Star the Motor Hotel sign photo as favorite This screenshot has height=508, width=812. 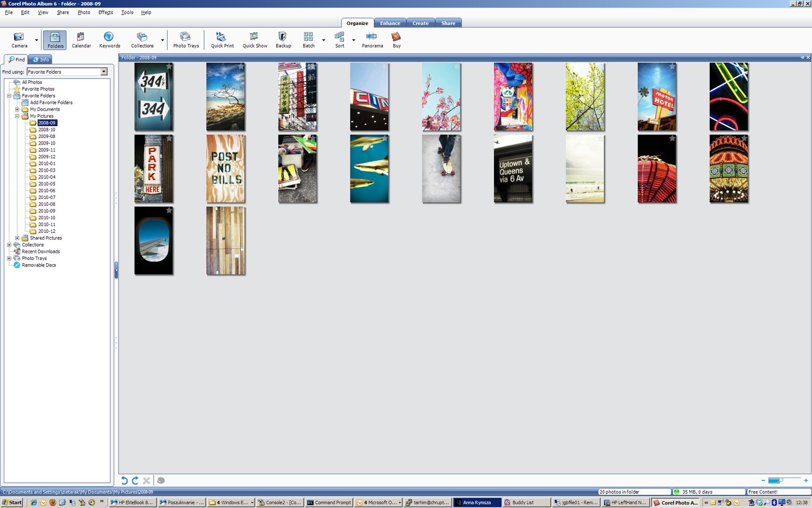pos(672,67)
